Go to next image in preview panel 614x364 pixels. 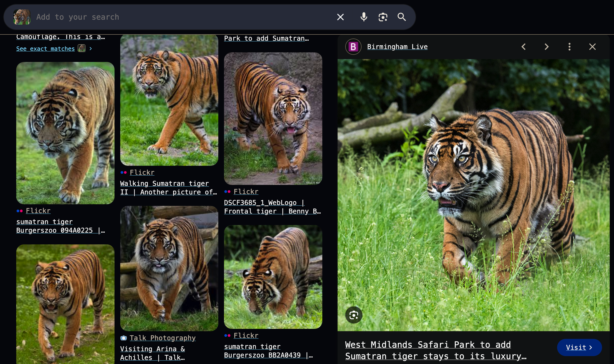(x=546, y=47)
